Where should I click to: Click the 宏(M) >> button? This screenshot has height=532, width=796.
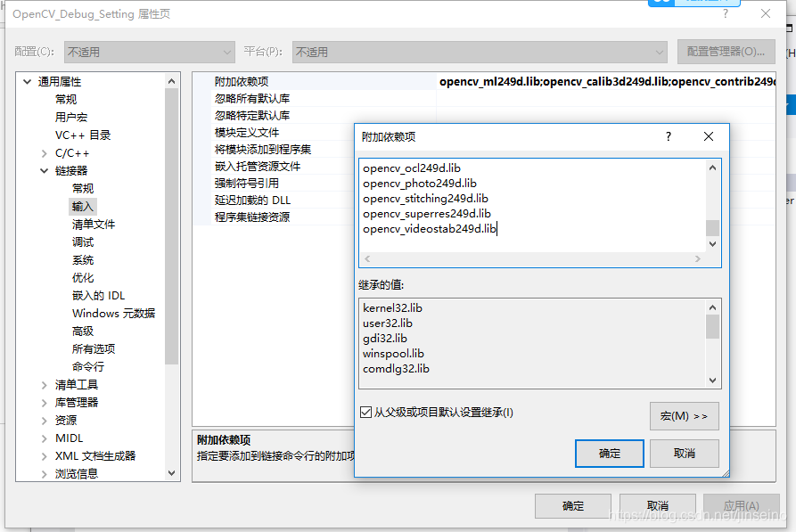(684, 415)
